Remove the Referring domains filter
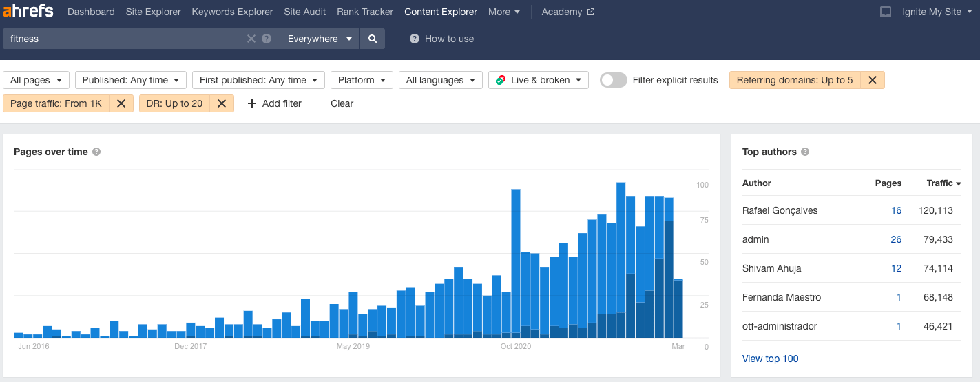The image size is (980, 382). tap(872, 80)
